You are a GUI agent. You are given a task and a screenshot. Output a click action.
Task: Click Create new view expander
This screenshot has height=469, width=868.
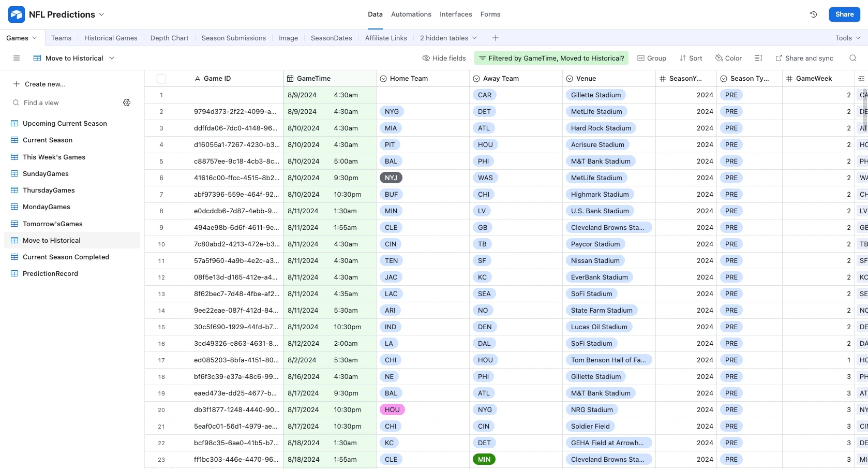point(39,84)
